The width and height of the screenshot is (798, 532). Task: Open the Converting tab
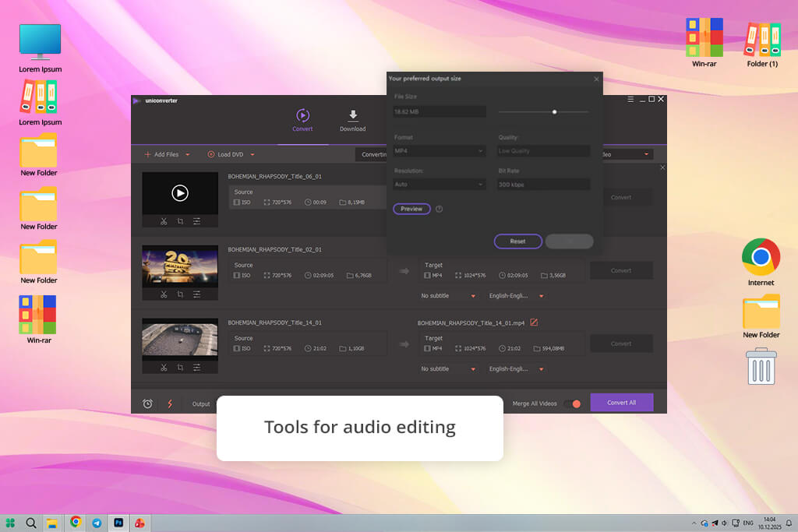(372, 154)
